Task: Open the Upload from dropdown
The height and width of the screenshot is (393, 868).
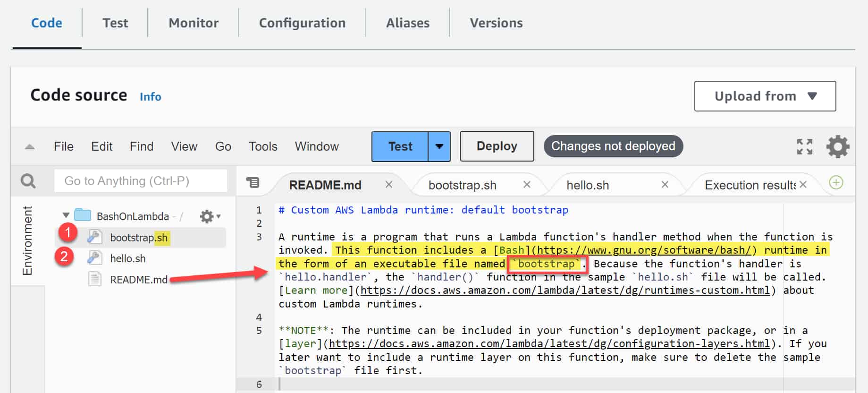Action: (x=765, y=96)
